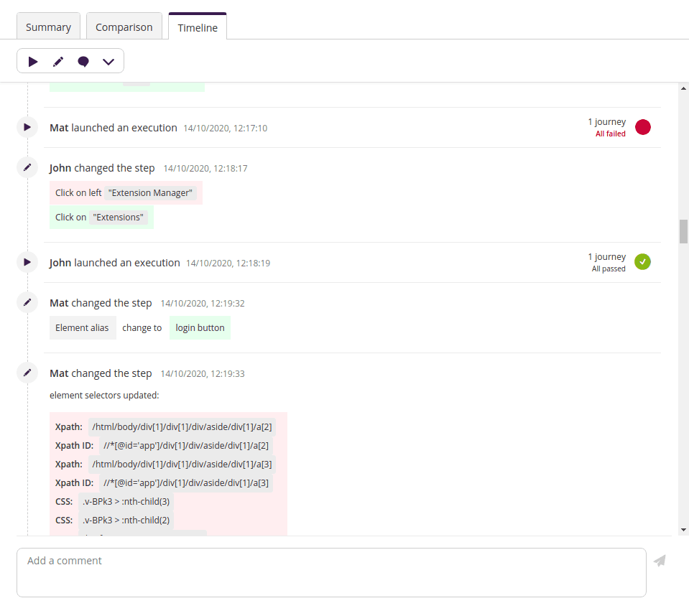Screen dimensions: 689x616
Task: Click pencil marker for Mat's 12:19:32 change
Action: (27, 302)
